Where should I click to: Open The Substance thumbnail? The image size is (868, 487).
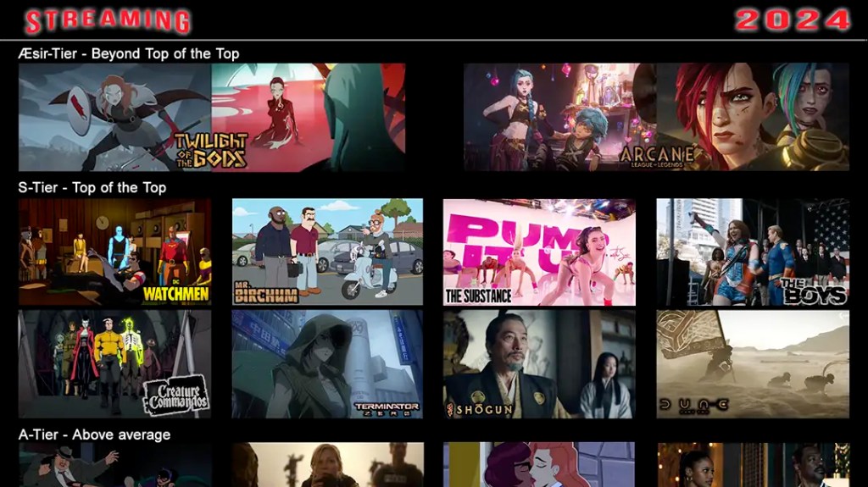tap(539, 252)
